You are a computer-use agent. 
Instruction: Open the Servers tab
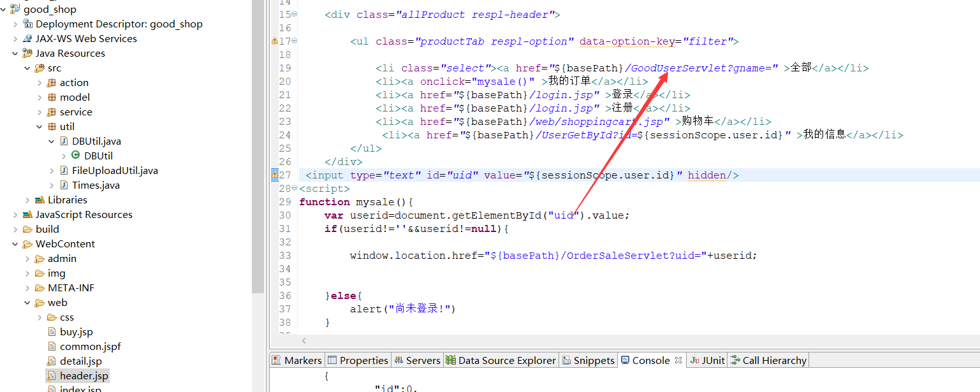click(x=417, y=360)
